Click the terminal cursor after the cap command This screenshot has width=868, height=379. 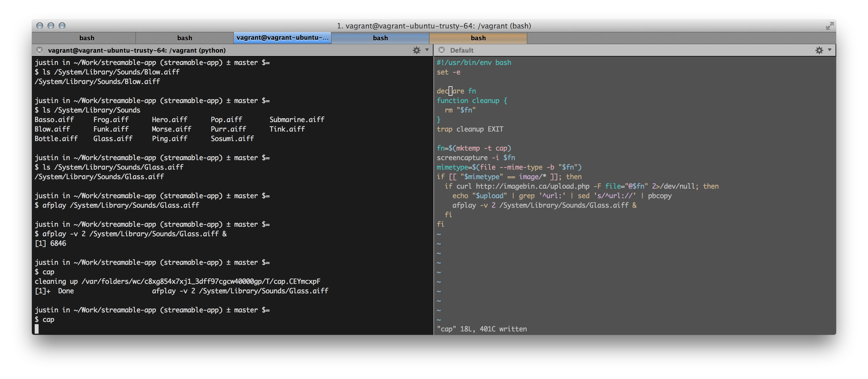coord(37,329)
